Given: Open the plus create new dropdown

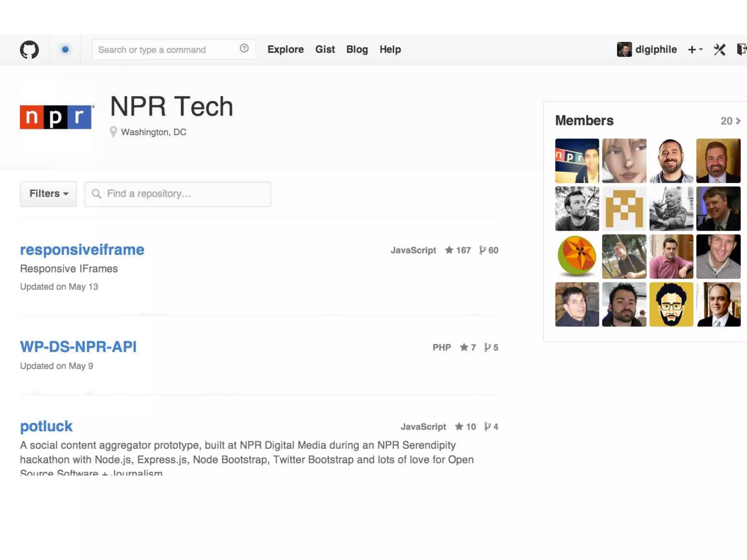Looking at the screenshot, I should click(x=695, y=50).
